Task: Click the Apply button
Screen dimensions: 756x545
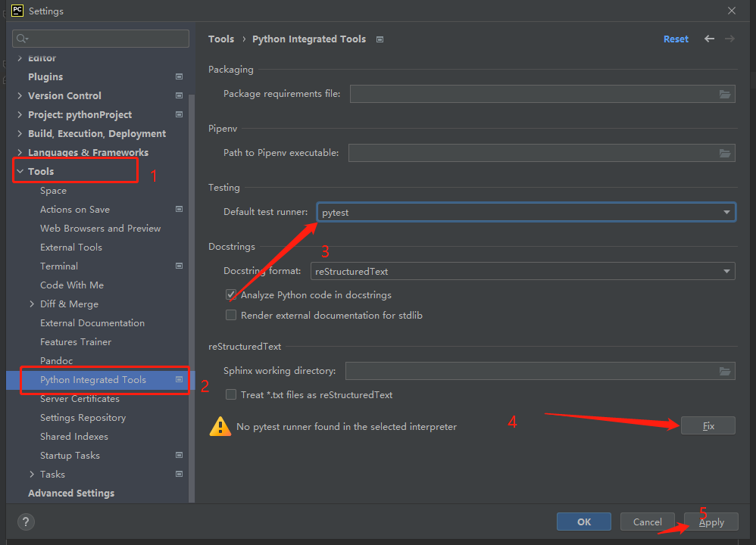Action: 711,522
